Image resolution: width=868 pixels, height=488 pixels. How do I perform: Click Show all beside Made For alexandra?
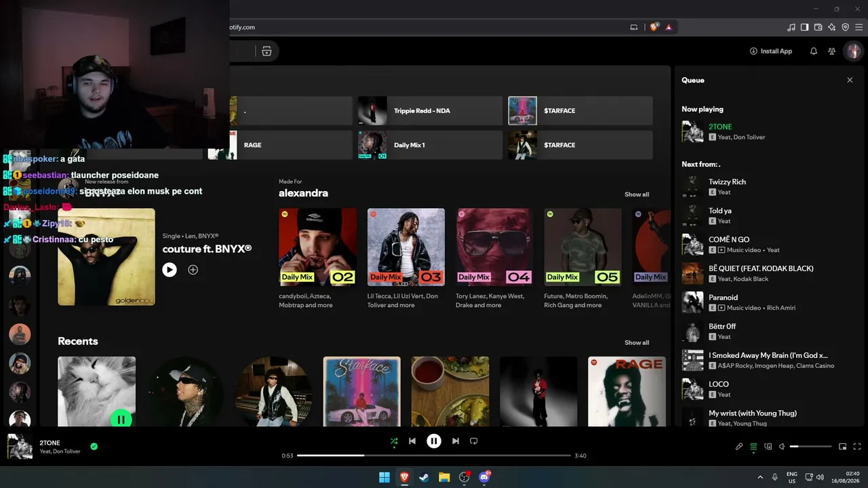(637, 195)
